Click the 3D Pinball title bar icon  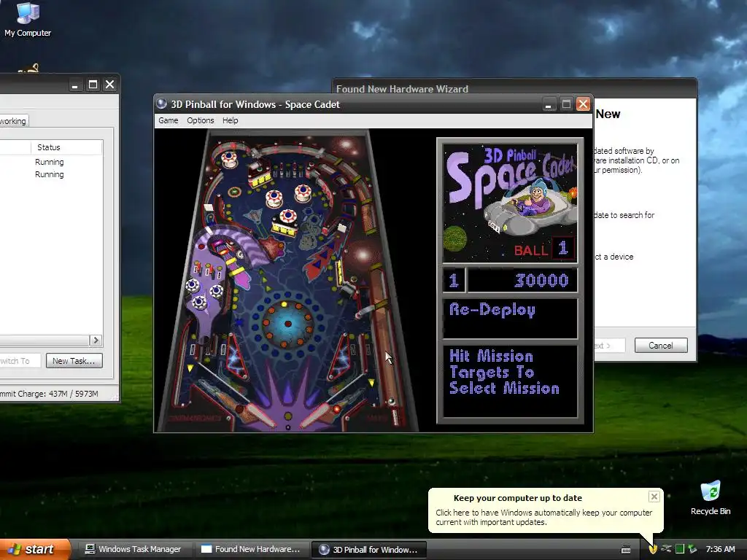(x=162, y=104)
